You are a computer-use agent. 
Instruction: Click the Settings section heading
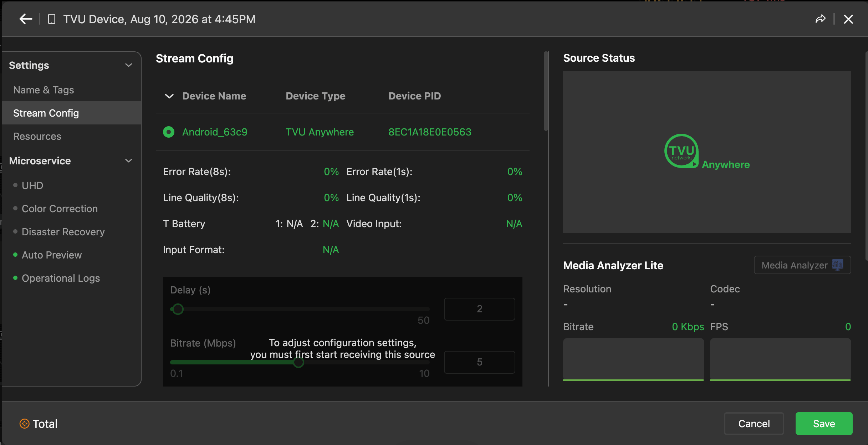(x=29, y=65)
